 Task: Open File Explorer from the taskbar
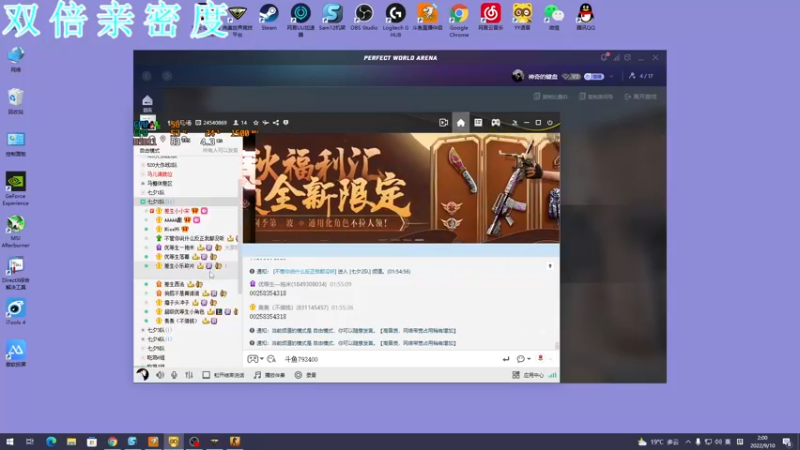pos(71,441)
